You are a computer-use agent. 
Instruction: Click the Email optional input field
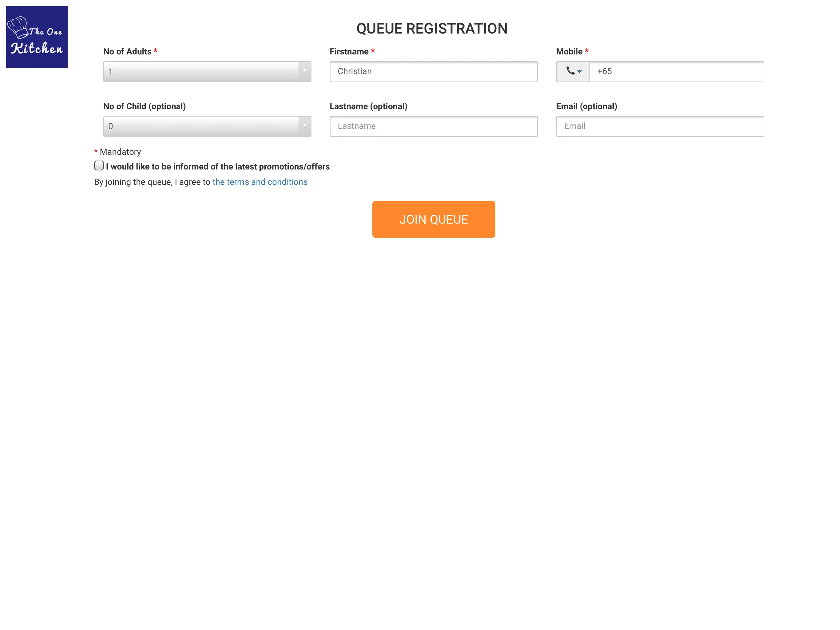tap(660, 126)
